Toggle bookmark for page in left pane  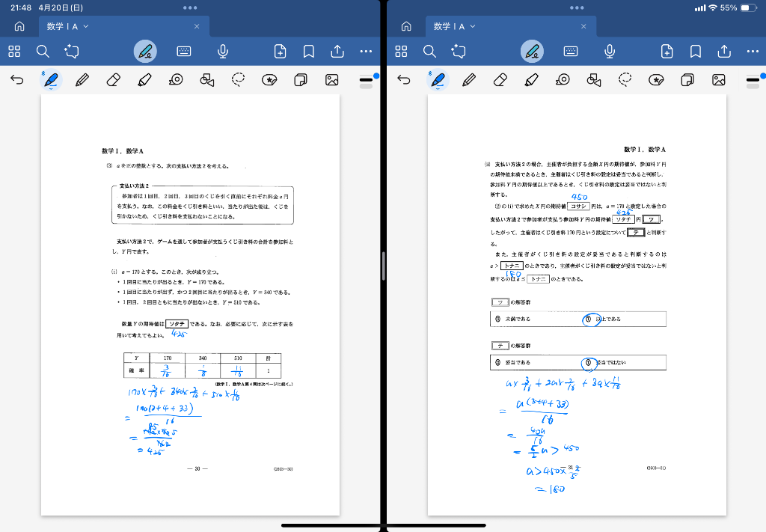(308, 51)
